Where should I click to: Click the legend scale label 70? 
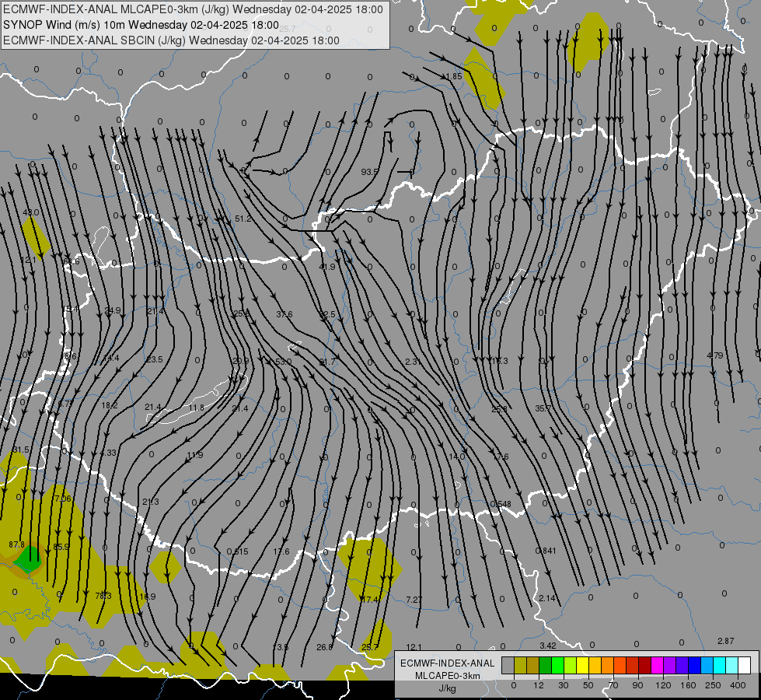coord(613,685)
